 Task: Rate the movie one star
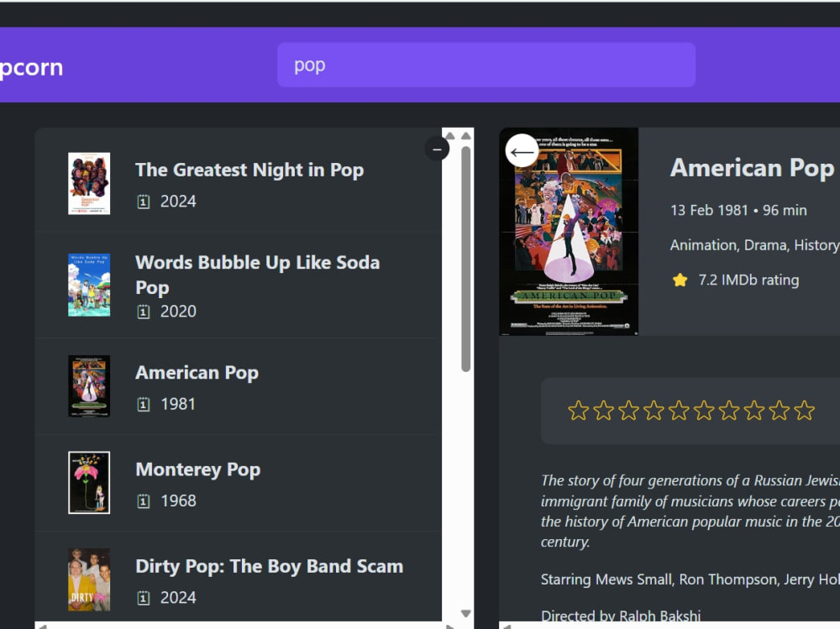point(578,411)
